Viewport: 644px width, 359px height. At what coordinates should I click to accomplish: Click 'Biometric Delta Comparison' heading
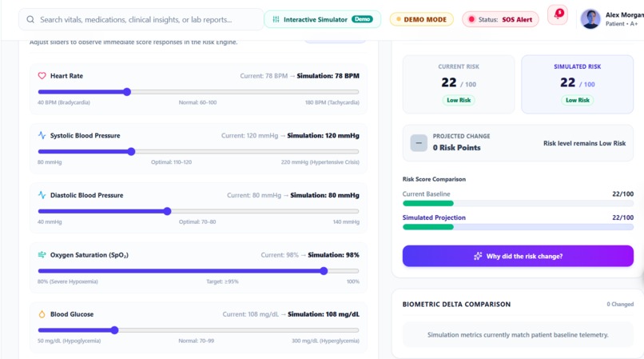456,305
